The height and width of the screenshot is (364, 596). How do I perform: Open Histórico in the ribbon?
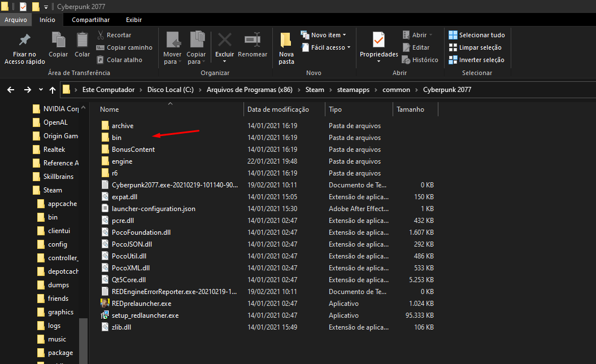(x=420, y=60)
